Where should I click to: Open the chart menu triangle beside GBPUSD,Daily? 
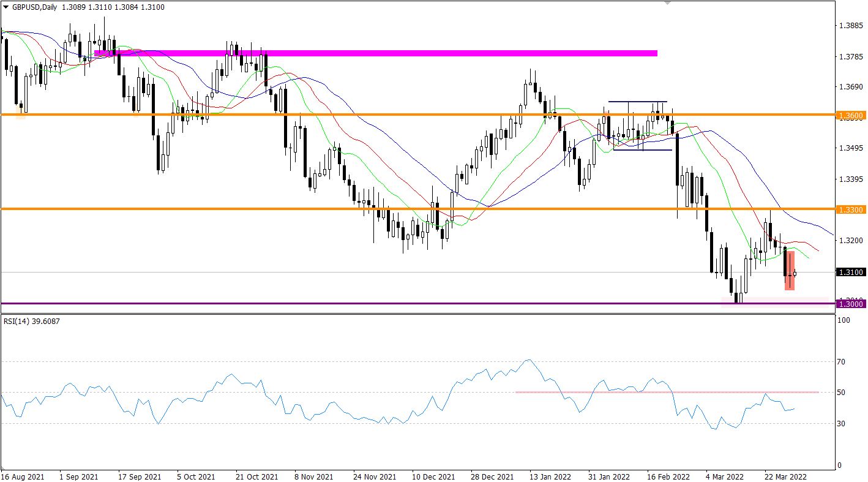pyautogui.click(x=6, y=7)
